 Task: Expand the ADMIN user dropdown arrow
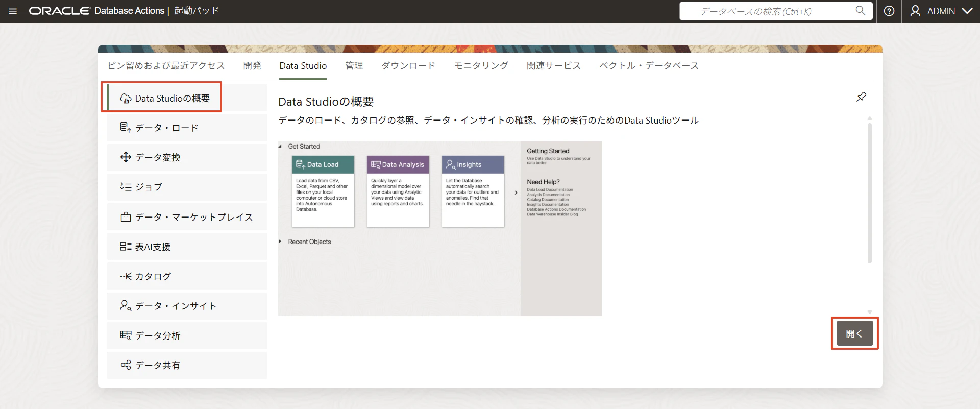coord(967,11)
